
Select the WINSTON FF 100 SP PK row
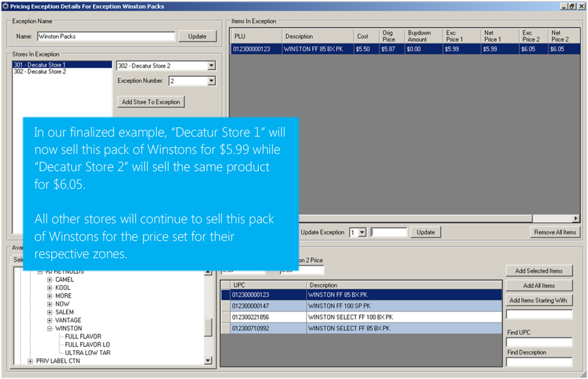click(x=361, y=306)
